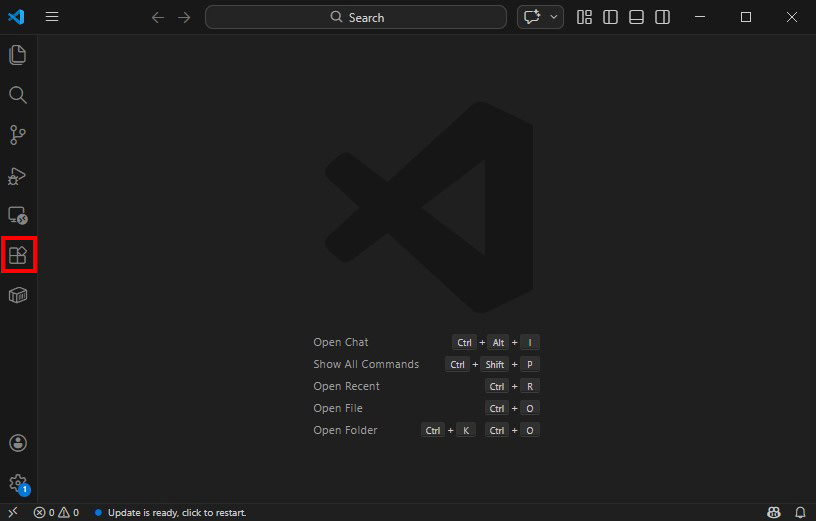The height and width of the screenshot is (521, 816).
Task: Open the Extensions marketplace view
Action: pyautogui.click(x=17, y=255)
